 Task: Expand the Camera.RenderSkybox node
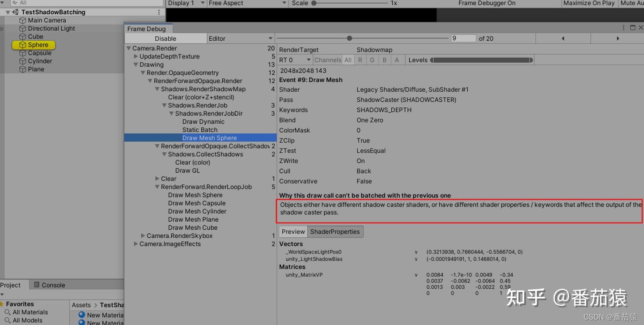pos(143,236)
